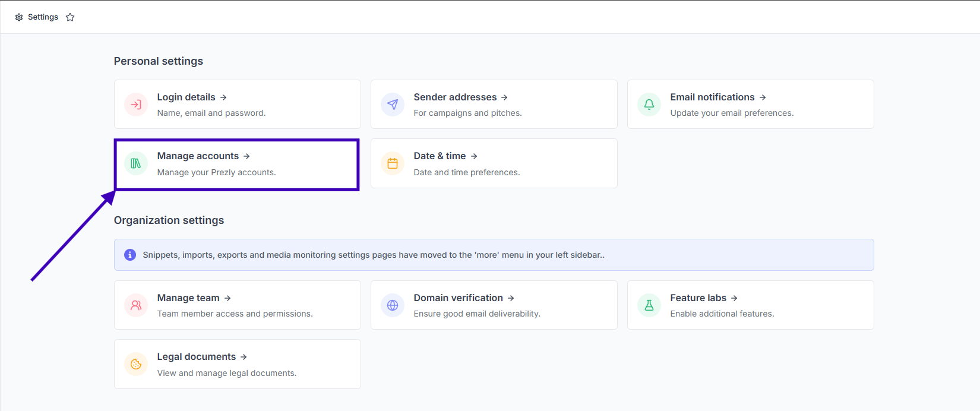Screen dimensions: 980x411
Task: Select the Manage team card title
Action: 188,298
